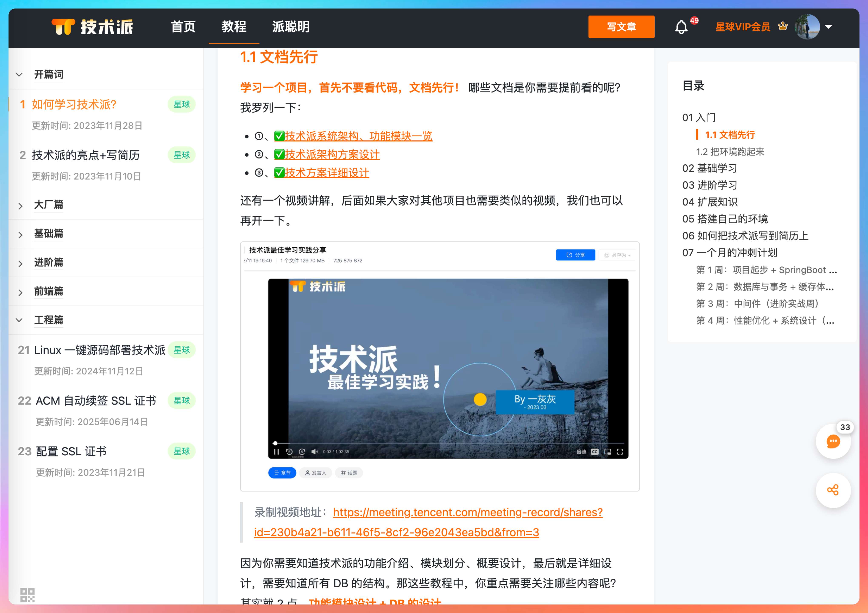Screen dimensions: 868x613
Task: Mute the video using the volume icon
Action: click(314, 452)
